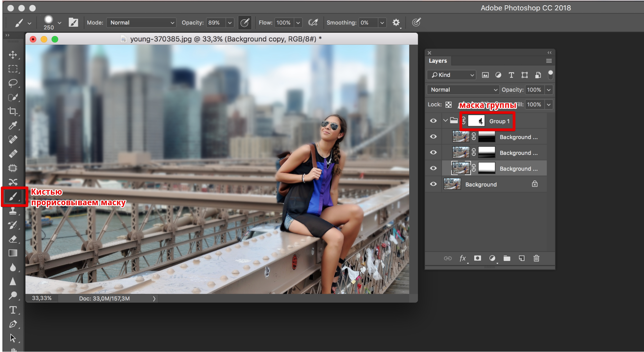
Task: Toggle visibility of Group 1 layer
Action: pos(434,121)
